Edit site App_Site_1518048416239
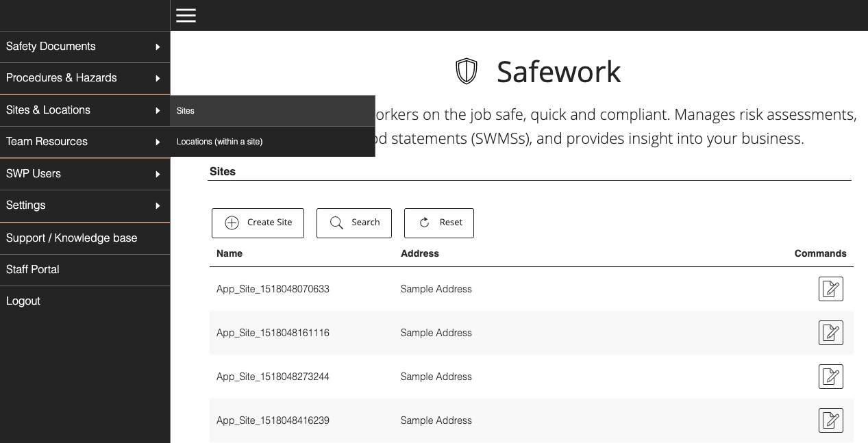The image size is (868, 443). 831,420
